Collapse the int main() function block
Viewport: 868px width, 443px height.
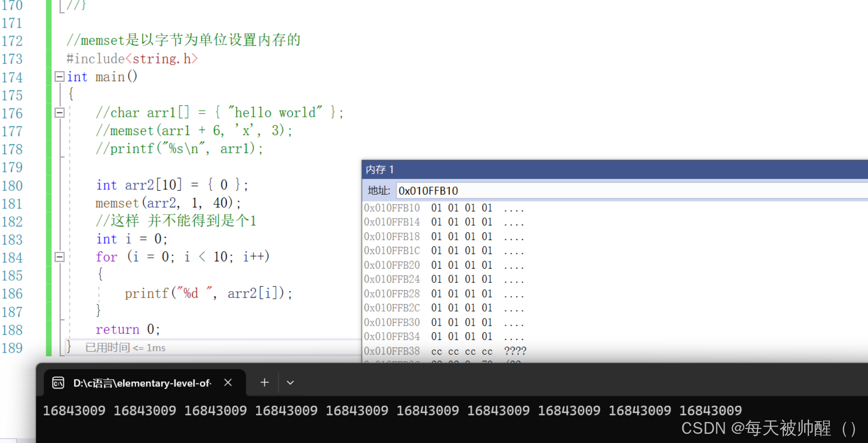pos(59,77)
